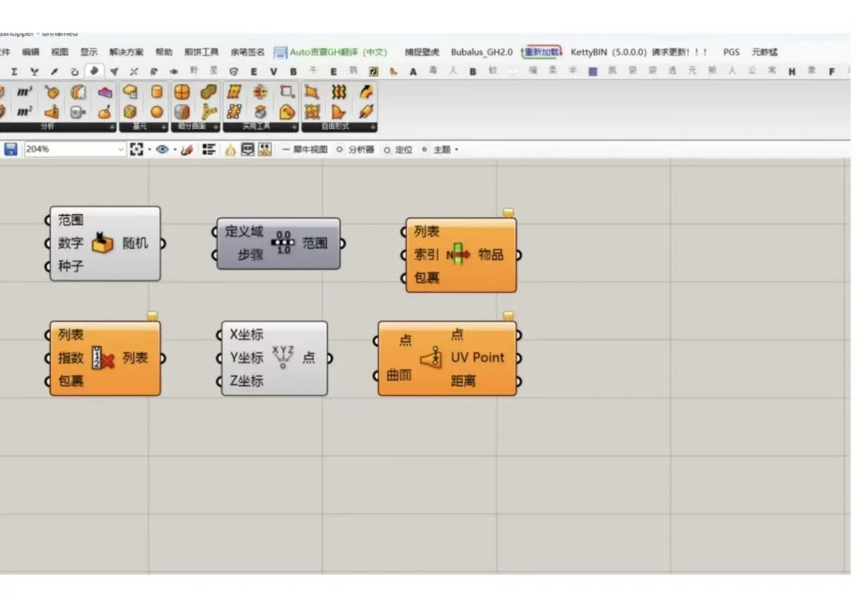Click the 指数 input on Cull Index

coord(70,358)
